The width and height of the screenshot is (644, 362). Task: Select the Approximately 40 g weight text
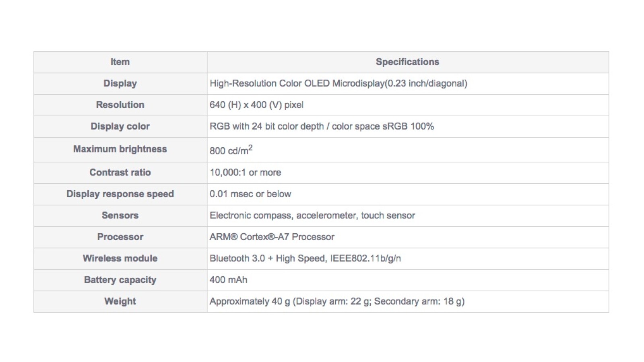coord(337,301)
